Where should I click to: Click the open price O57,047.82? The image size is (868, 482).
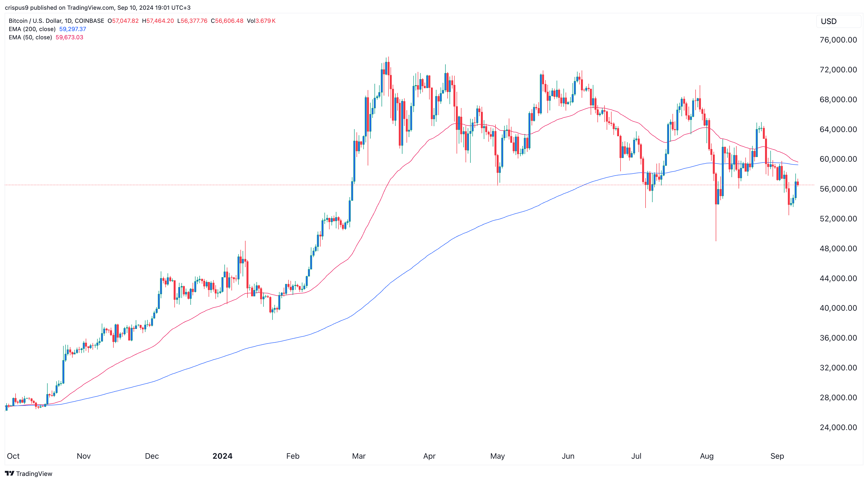click(x=123, y=21)
